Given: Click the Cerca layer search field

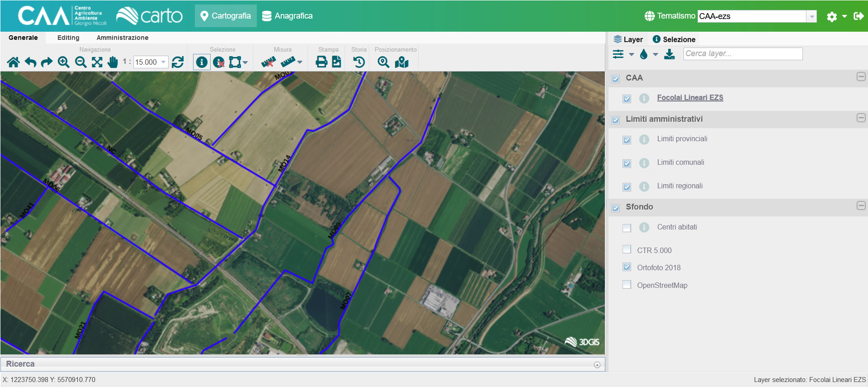Looking at the screenshot, I should pos(743,53).
